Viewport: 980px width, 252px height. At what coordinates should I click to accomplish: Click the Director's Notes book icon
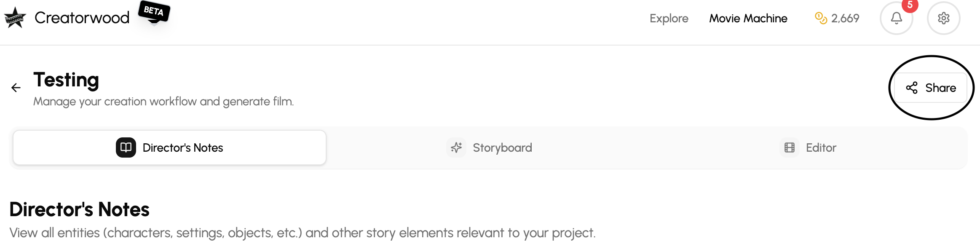click(126, 147)
